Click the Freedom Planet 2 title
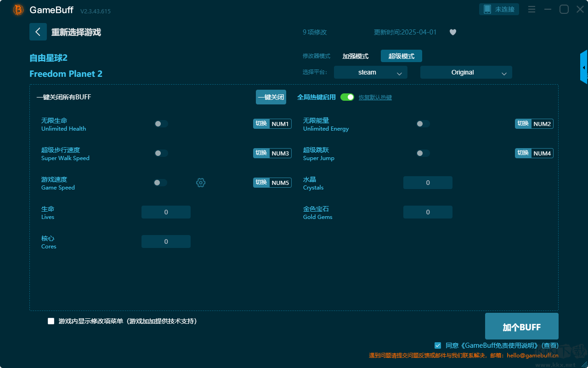Image resolution: width=588 pixels, height=368 pixels. point(66,74)
